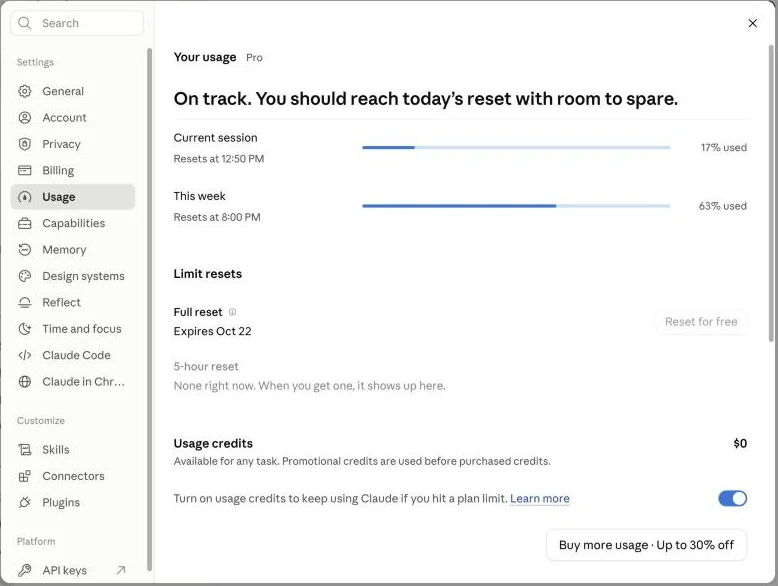Image resolution: width=778 pixels, height=586 pixels.
Task: Click the Account person icon
Action: click(x=25, y=118)
